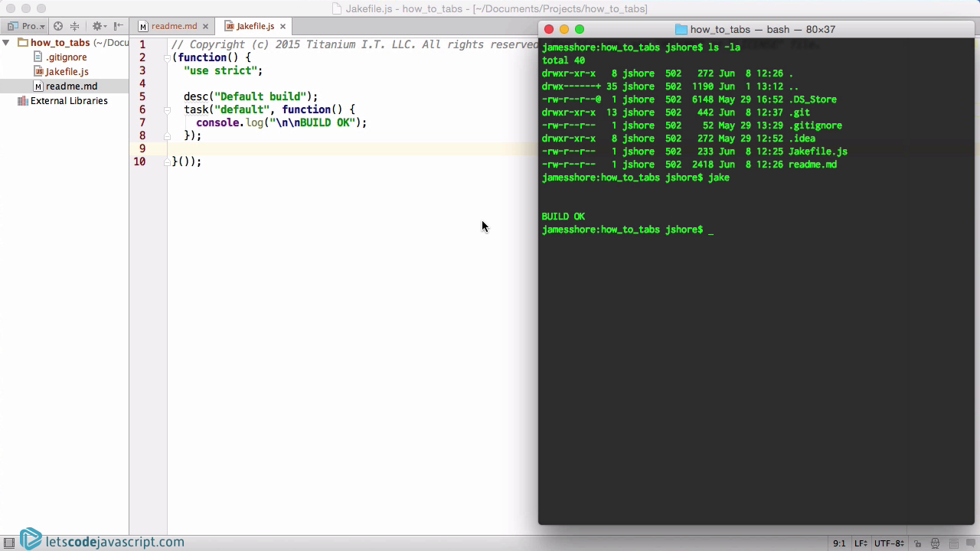Toggle the read-only lock icon
This screenshot has height=551, width=980.
pos(917,543)
